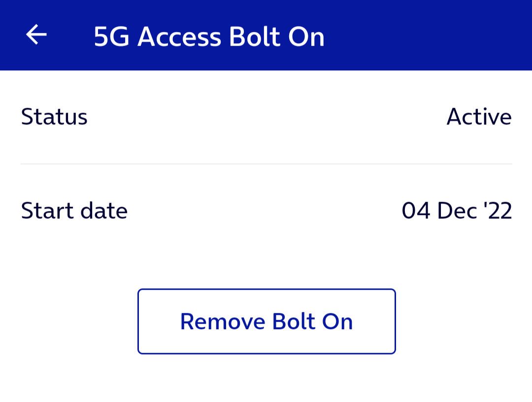Image resolution: width=532 pixels, height=402 pixels.
Task: Click the Status row
Action: [x=266, y=117]
